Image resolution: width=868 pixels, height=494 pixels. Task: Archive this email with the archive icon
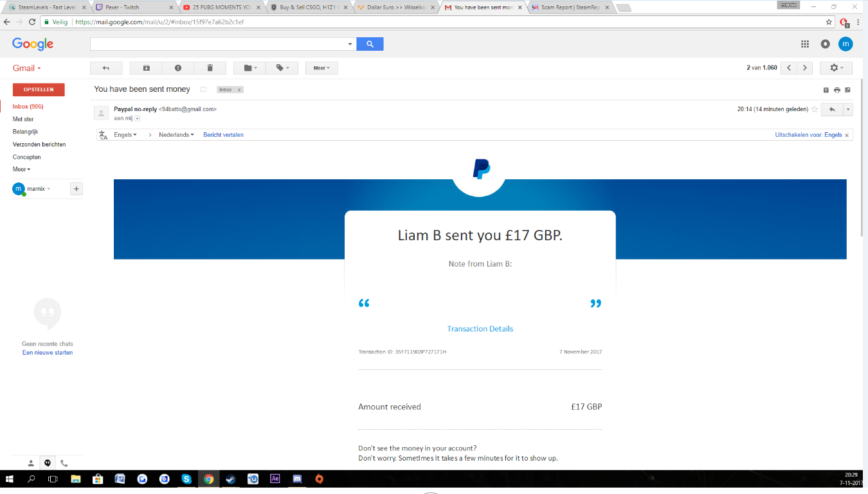(x=146, y=68)
